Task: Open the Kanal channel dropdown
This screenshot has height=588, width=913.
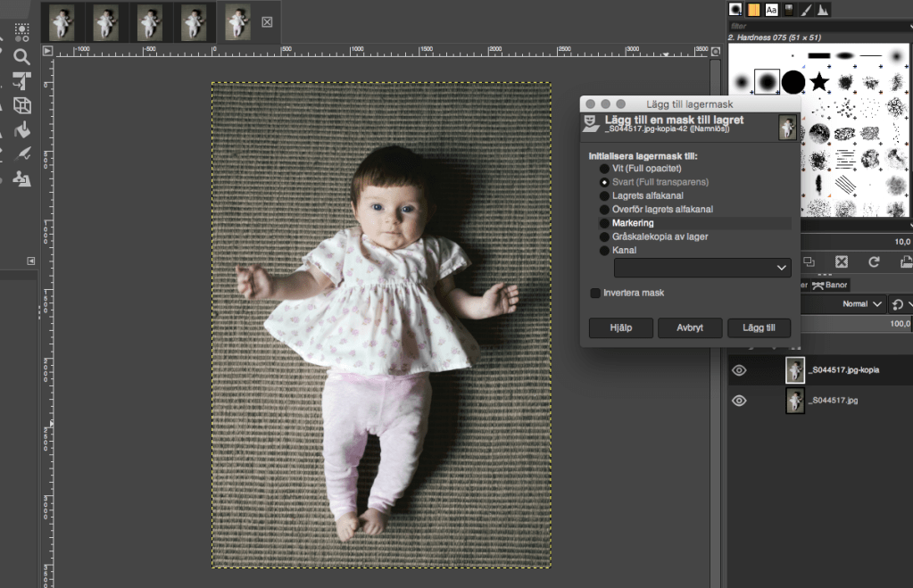Action: 702,268
